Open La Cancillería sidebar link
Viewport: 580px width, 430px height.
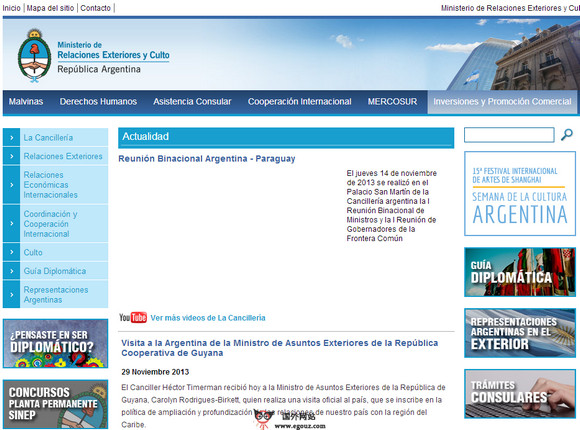[x=48, y=138]
